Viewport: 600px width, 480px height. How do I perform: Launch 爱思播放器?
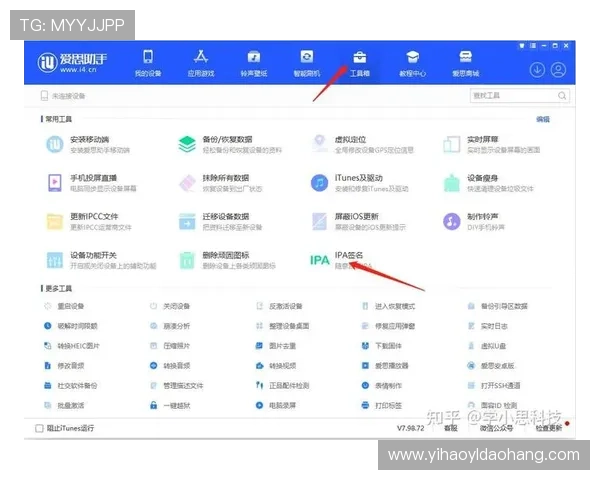[x=385, y=366]
